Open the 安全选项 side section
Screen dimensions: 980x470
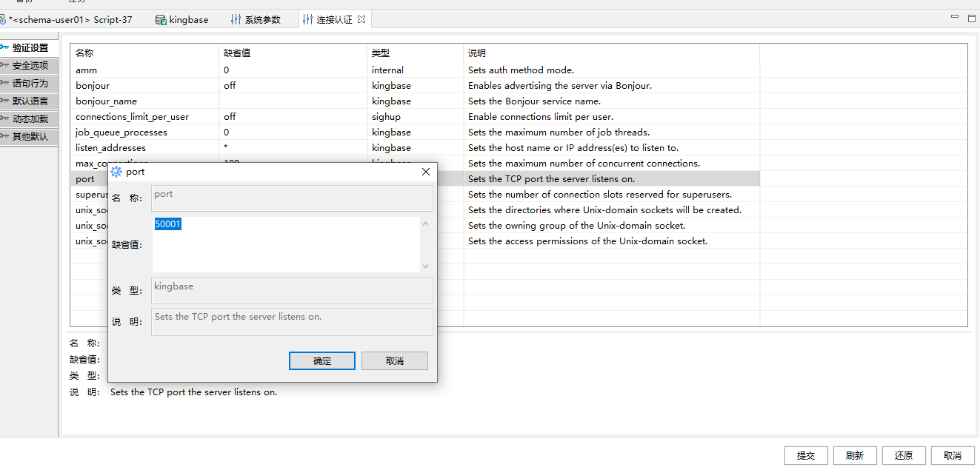[30, 66]
